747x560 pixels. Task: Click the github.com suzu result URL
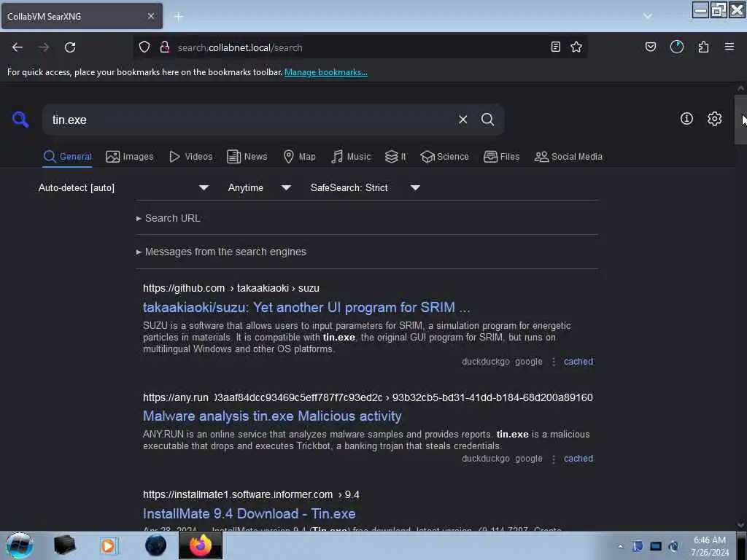coord(231,288)
